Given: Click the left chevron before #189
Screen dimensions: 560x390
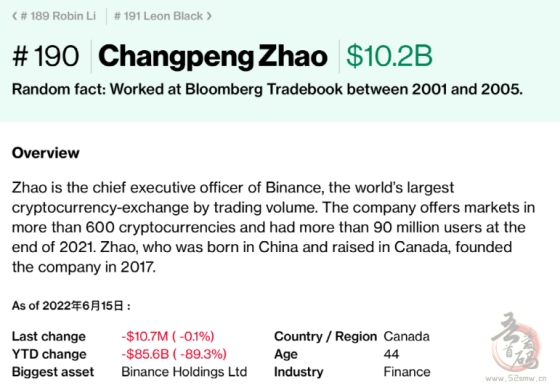Looking at the screenshot, I should 15,16.
